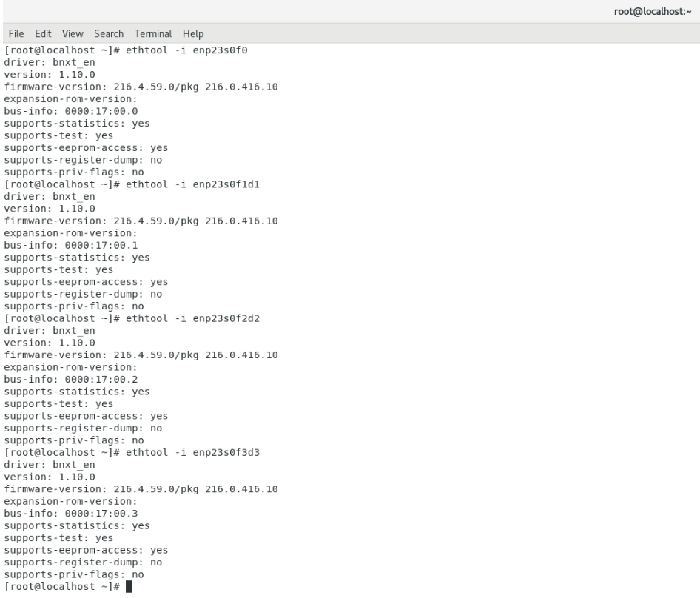The width and height of the screenshot is (700, 598).
Task: Click the 'ethtool -i enp23s0f2d2' command line
Action: click(132, 318)
